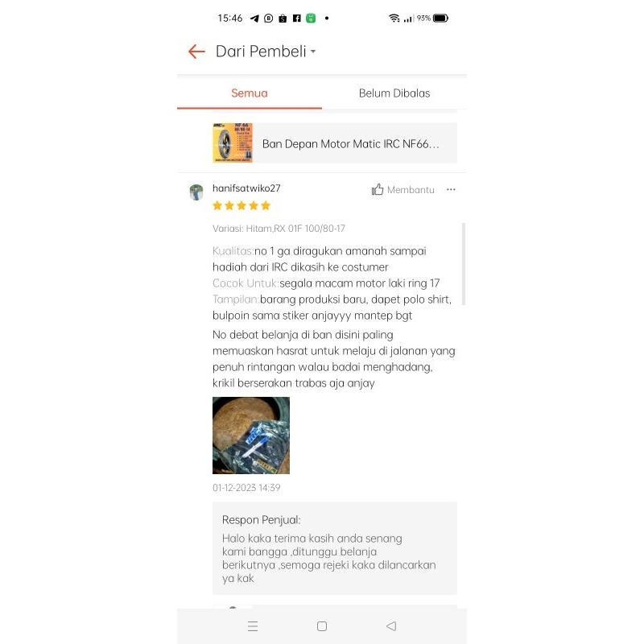The height and width of the screenshot is (644, 644).
Task: View hanifsatwiko27 profile avatar
Action: click(x=196, y=192)
